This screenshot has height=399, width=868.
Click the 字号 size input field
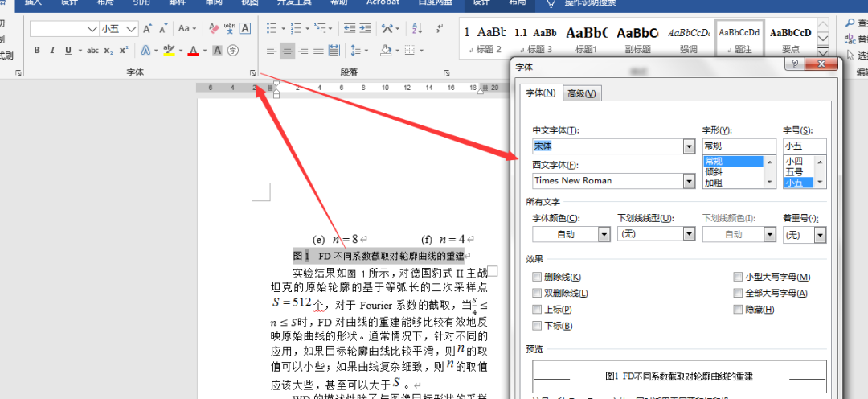click(805, 146)
